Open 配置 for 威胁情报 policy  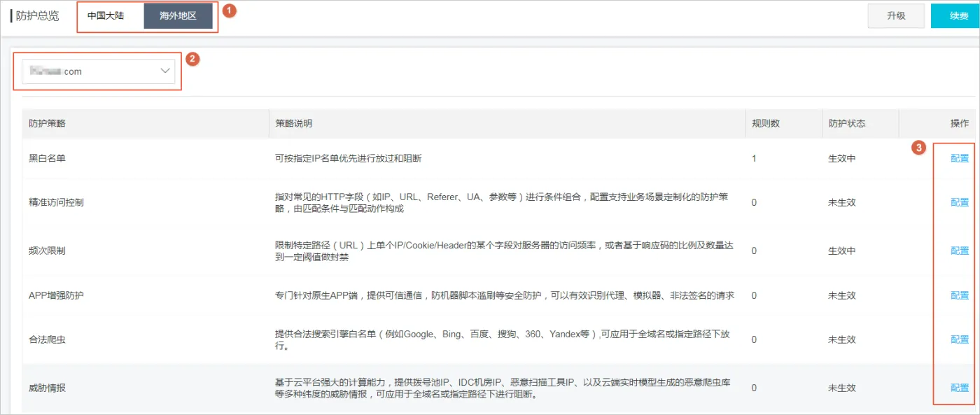click(x=960, y=388)
